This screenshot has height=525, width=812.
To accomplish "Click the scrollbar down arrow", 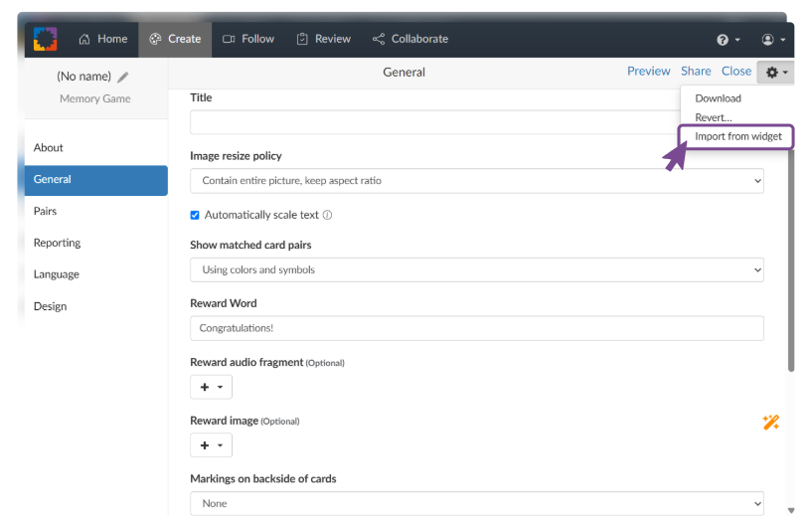I will click(791, 510).
